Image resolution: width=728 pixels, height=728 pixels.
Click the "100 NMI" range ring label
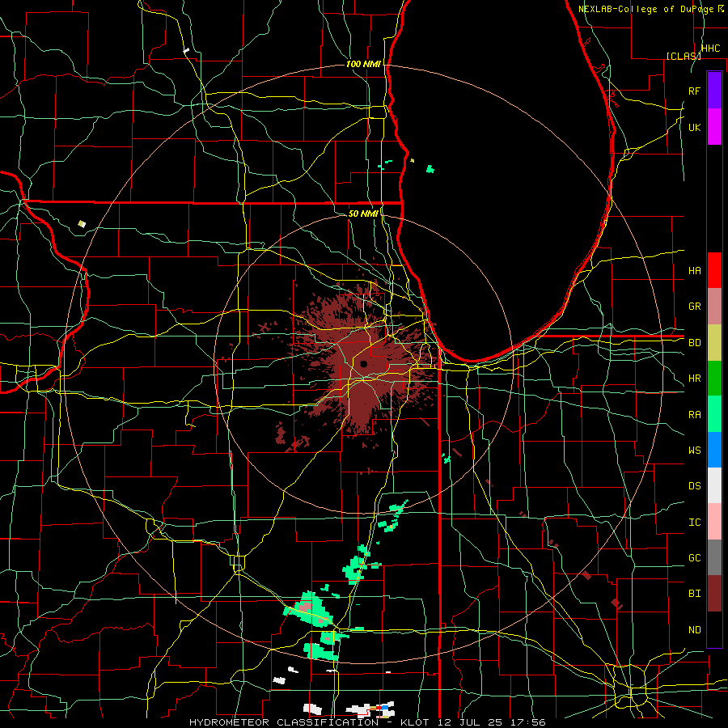click(363, 64)
